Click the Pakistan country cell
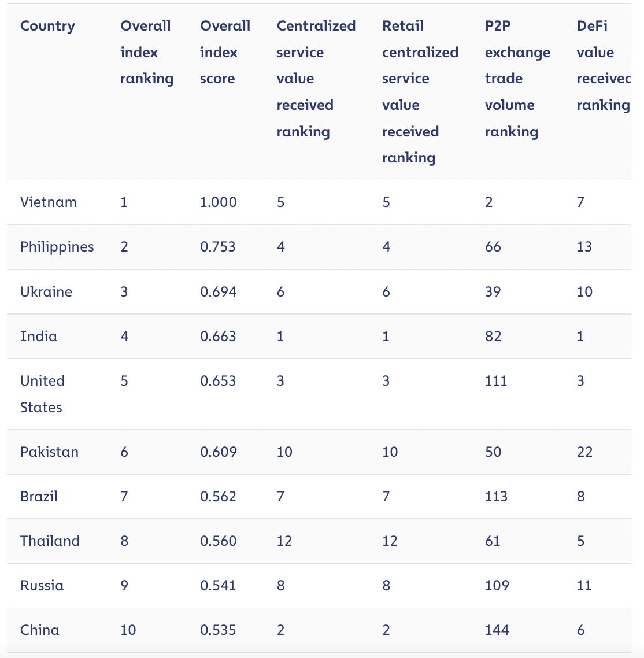Viewport: 644px width, 658px height. 49,452
